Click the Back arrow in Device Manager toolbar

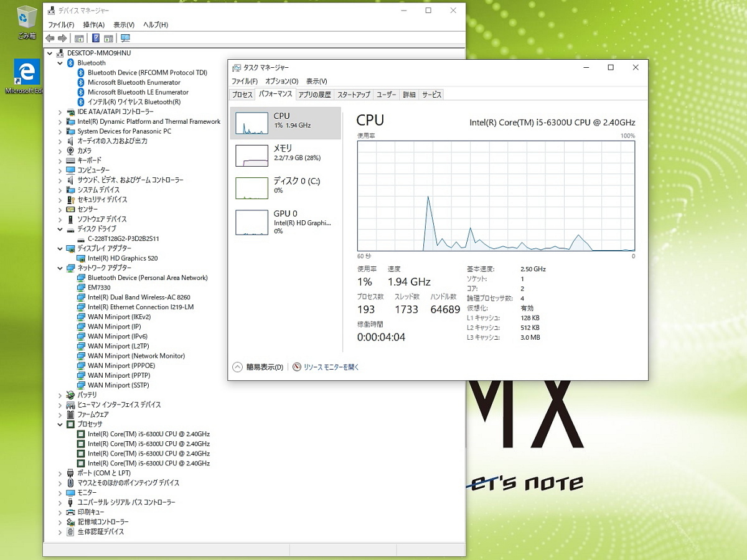click(x=50, y=39)
